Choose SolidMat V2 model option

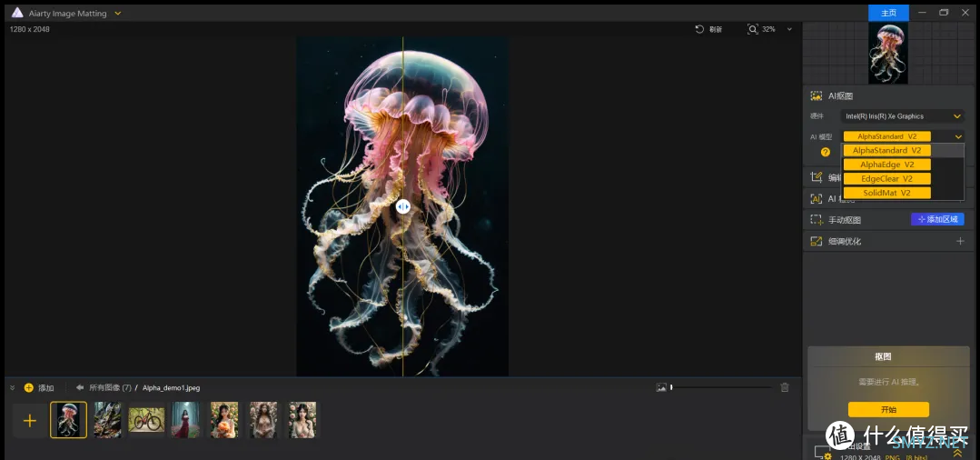[886, 193]
